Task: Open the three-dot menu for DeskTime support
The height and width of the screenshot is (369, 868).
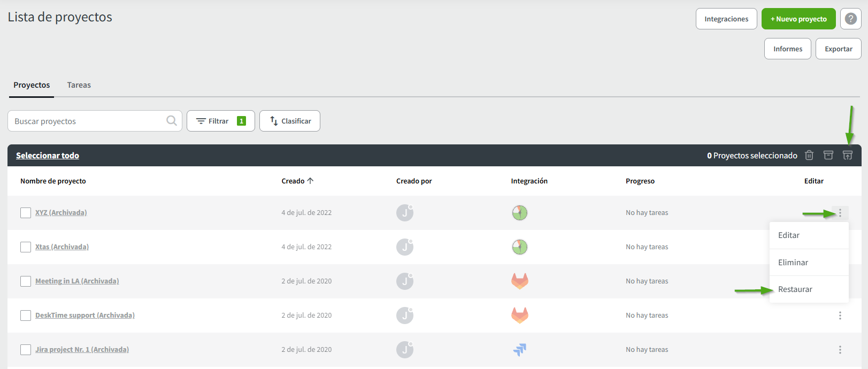Action: point(840,316)
